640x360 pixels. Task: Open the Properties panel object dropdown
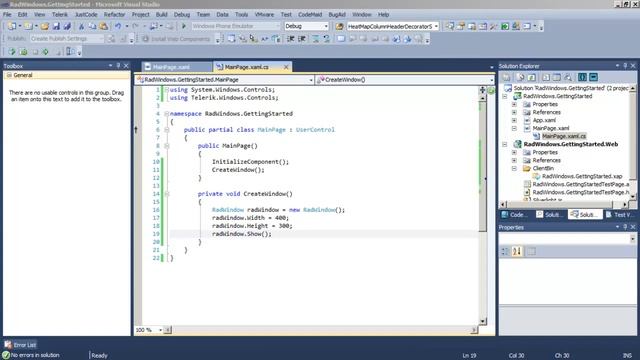pyautogui.click(x=633, y=239)
